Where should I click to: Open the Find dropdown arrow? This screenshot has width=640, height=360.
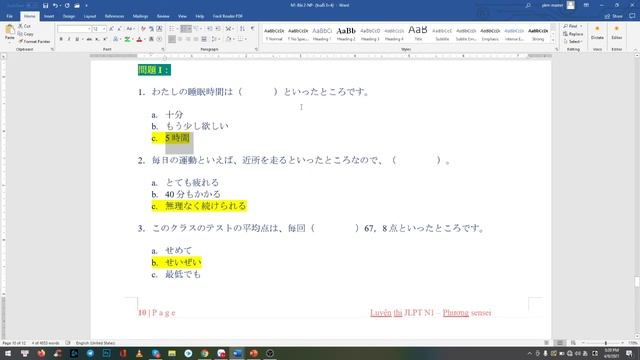tap(581, 26)
